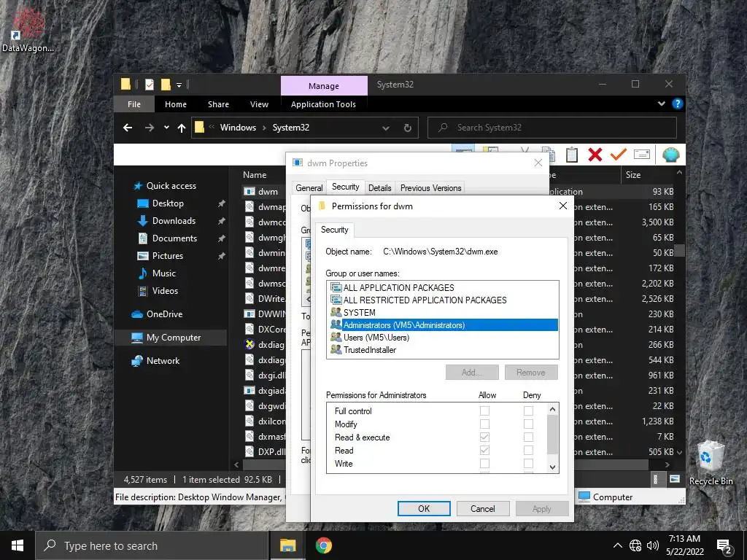
Task: Refresh the System32 folder view
Action: 407,128
